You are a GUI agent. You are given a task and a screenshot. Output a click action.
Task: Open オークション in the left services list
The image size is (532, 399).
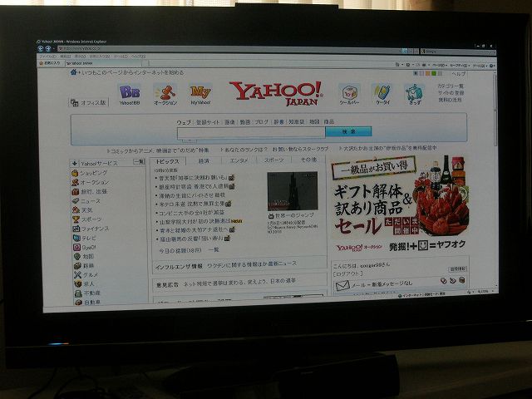pyautogui.click(x=91, y=182)
